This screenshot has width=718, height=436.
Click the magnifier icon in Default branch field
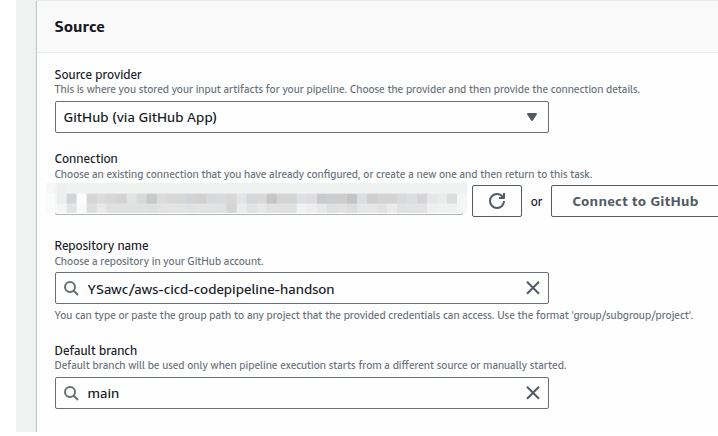click(71, 394)
